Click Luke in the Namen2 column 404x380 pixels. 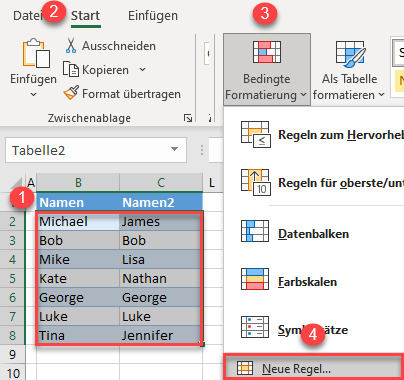pos(161,316)
